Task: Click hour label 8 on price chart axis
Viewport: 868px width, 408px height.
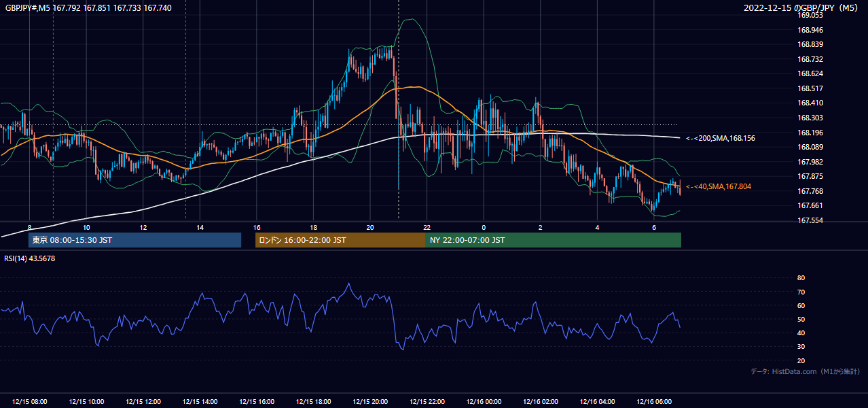Action: point(29,227)
